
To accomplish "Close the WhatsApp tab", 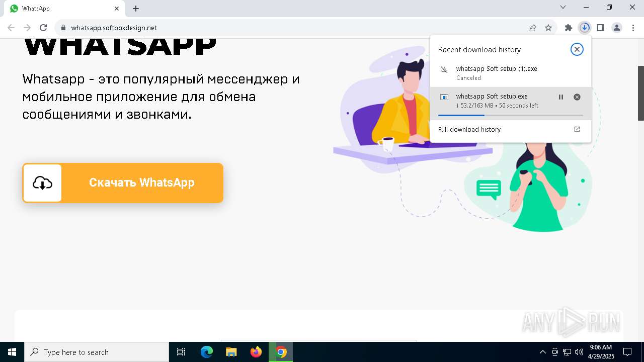I will click(x=117, y=9).
